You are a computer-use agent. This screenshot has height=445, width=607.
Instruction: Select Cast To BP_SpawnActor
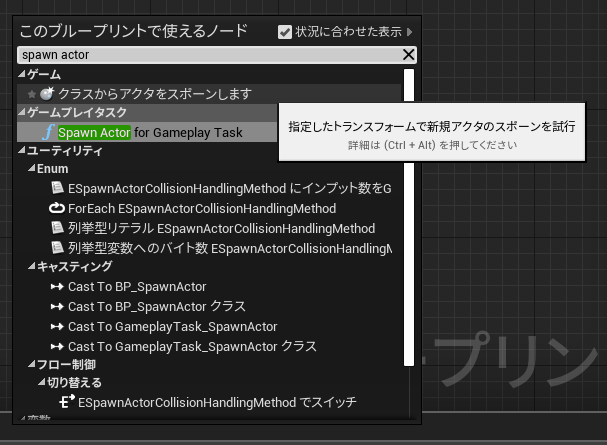coord(137,287)
